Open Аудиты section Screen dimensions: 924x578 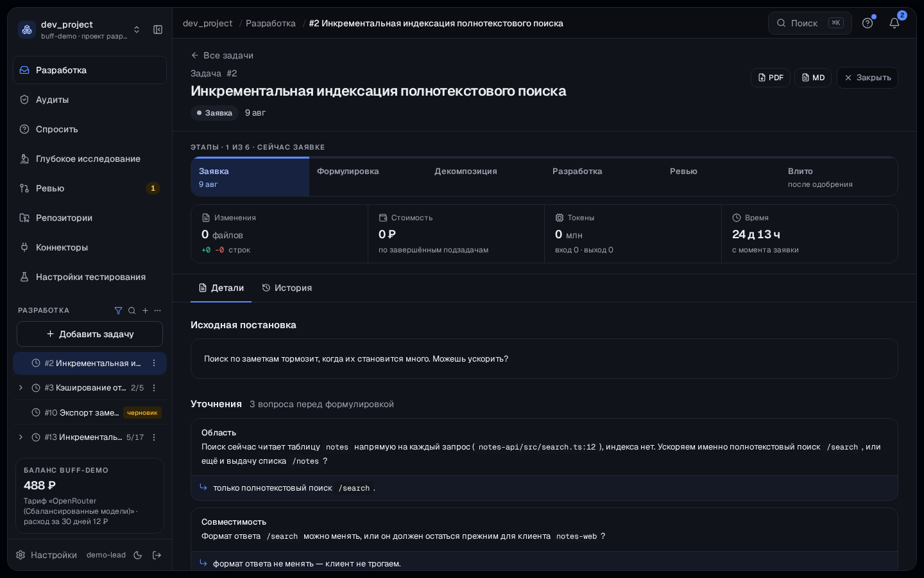(x=90, y=100)
